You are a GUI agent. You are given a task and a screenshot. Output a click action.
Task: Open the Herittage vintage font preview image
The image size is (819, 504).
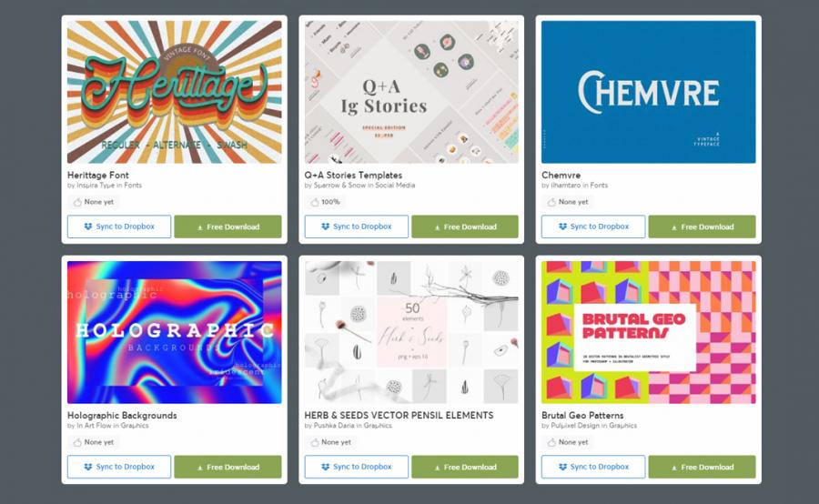[175, 92]
